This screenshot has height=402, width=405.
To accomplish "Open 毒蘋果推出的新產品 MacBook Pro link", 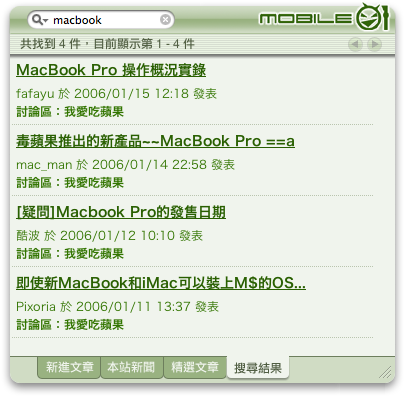I will 155,141.
